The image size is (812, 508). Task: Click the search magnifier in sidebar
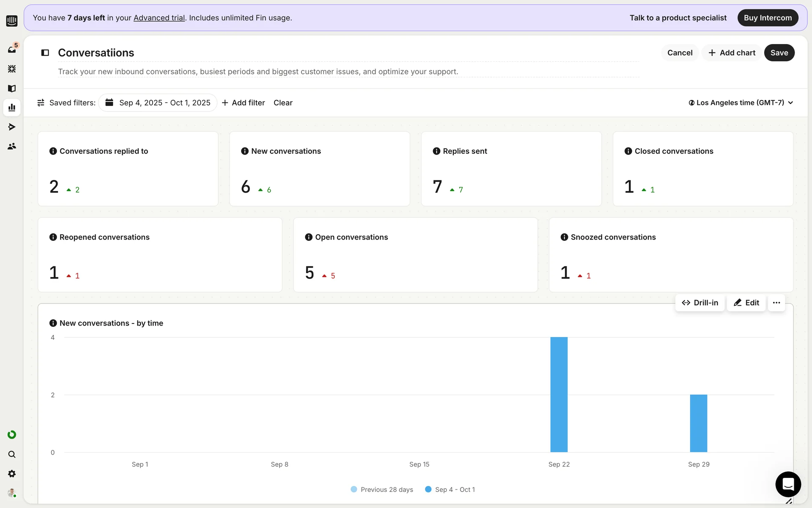coord(12,454)
